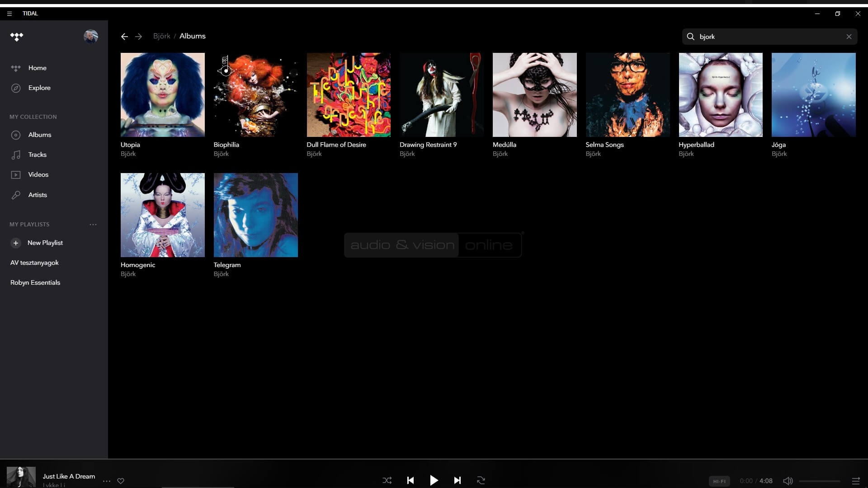
Task: Click the volume slider
Action: point(820,481)
